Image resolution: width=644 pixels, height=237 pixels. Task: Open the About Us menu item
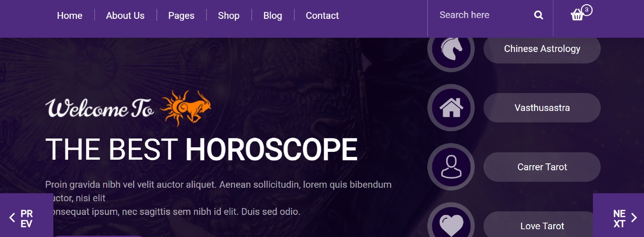tap(125, 16)
